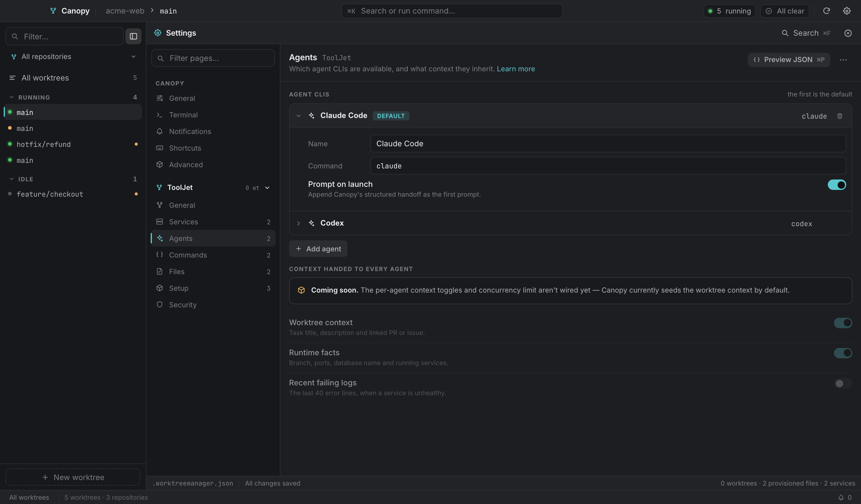Open Canopy General settings page
Viewport: 861px width, 504px height.
pyautogui.click(x=213, y=98)
